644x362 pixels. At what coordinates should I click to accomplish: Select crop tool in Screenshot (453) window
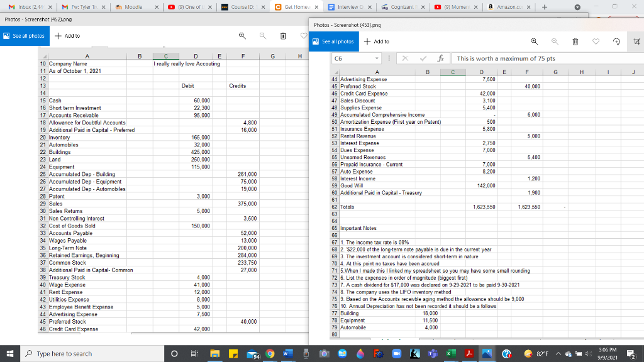[x=636, y=41]
